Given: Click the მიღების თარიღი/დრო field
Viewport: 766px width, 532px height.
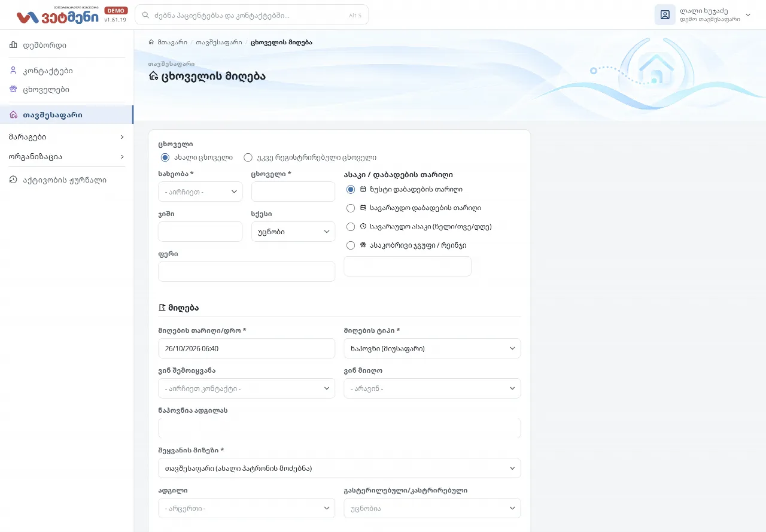Looking at the screenshot, I should pyautogui.click(x=247, y=348).
